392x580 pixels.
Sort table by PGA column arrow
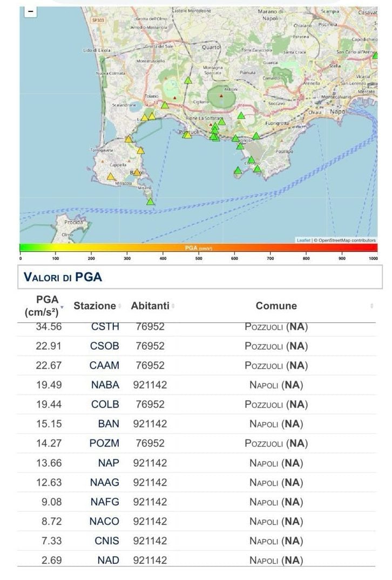[62, 307]
